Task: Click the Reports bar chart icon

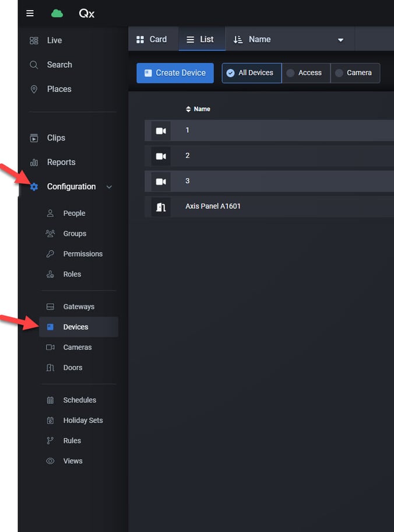Action: [x=34, y=163]
